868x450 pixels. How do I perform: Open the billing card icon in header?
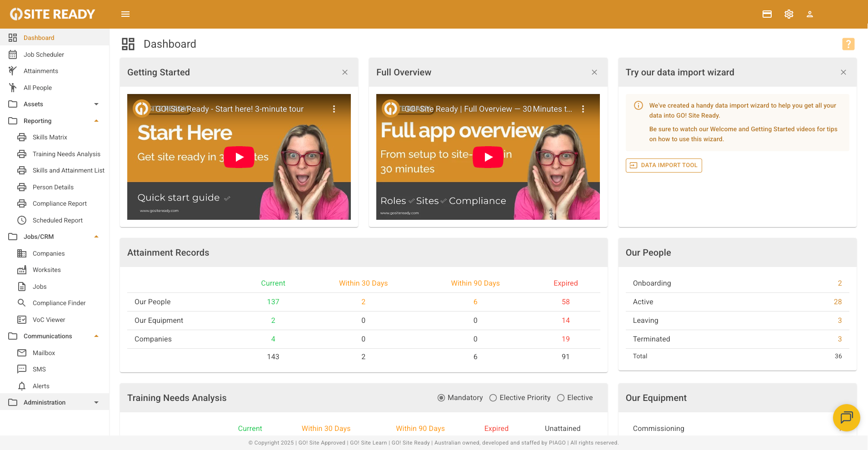tap(767, 14)
